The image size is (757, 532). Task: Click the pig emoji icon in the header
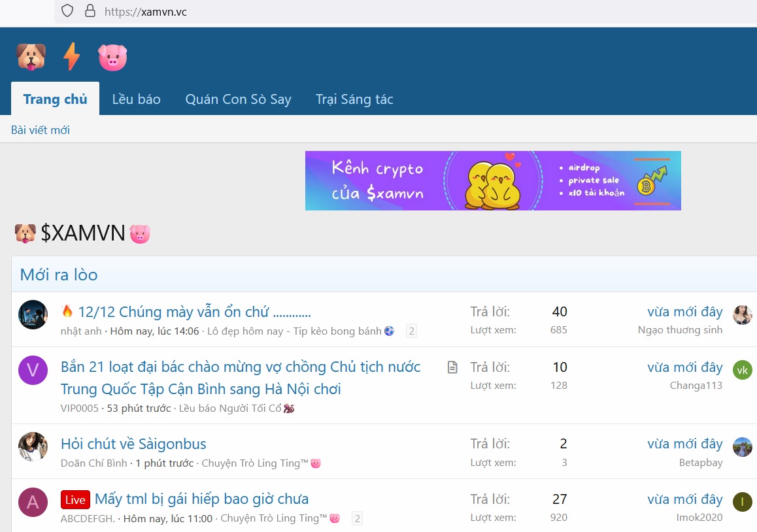point(112,57)
